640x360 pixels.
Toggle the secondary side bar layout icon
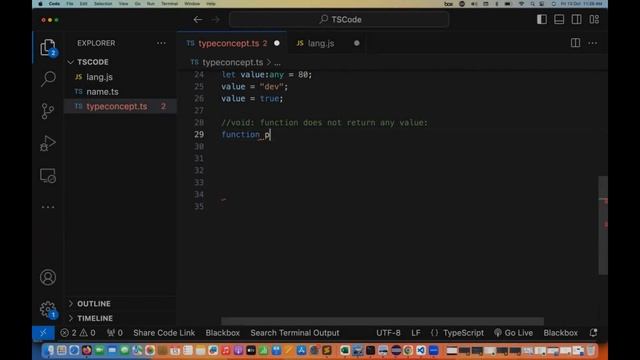(x=576, y=20)
